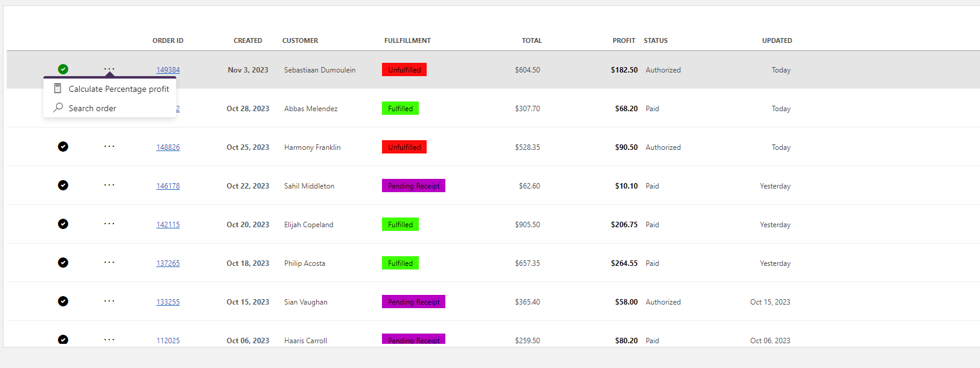
Task: Select Calculate Percentage profit menu entry
Action: point(118,89)
